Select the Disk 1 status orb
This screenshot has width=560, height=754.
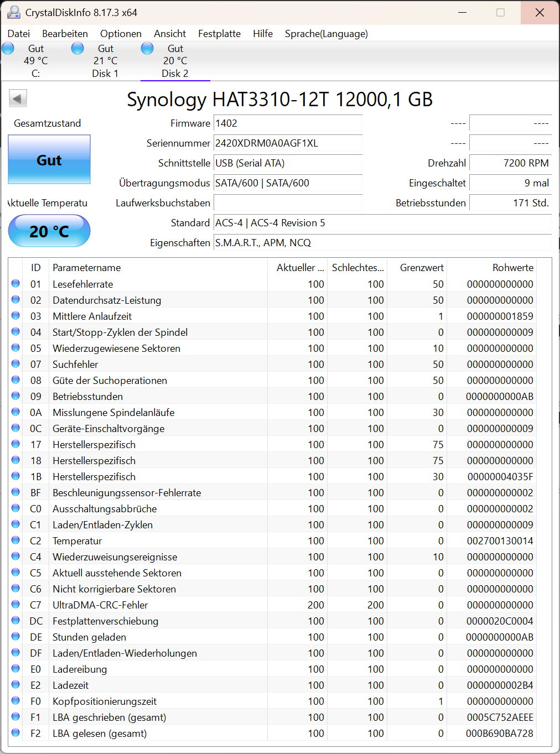[77, 49]
